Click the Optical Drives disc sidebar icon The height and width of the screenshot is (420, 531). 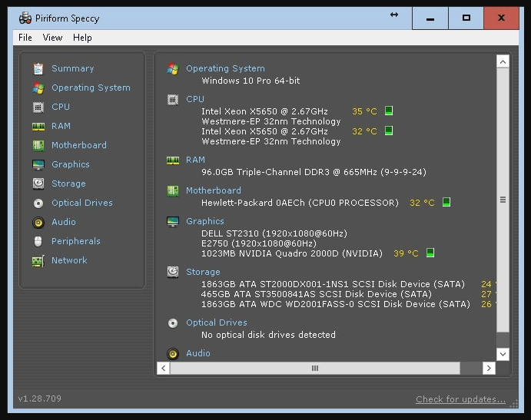tap(38, 203)
